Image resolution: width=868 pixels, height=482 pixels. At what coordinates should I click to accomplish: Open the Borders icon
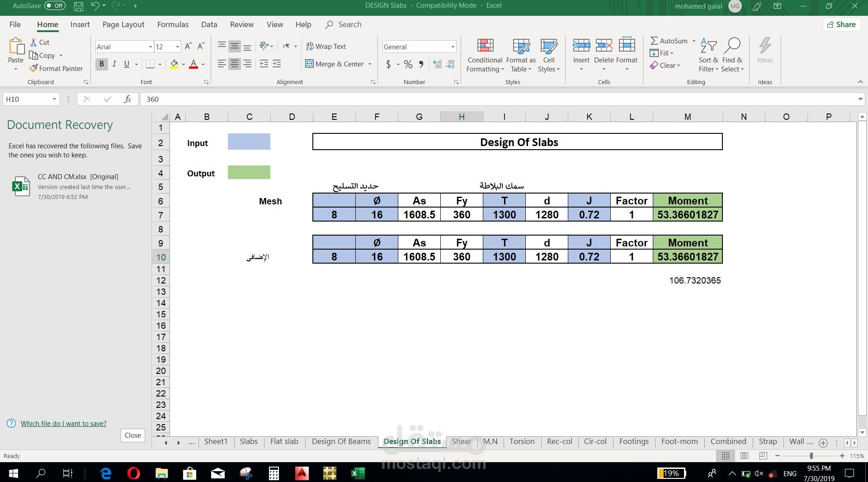150,64
